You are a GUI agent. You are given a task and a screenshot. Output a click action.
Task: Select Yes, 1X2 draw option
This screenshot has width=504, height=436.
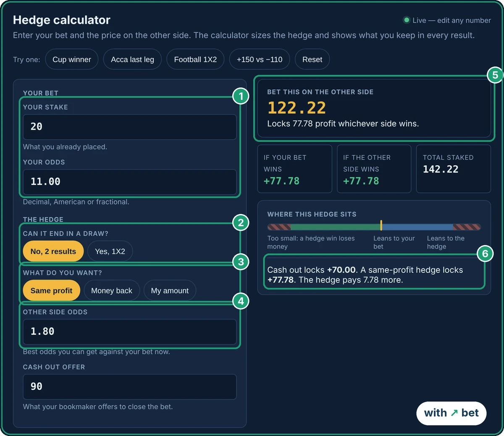pos(110,251)
